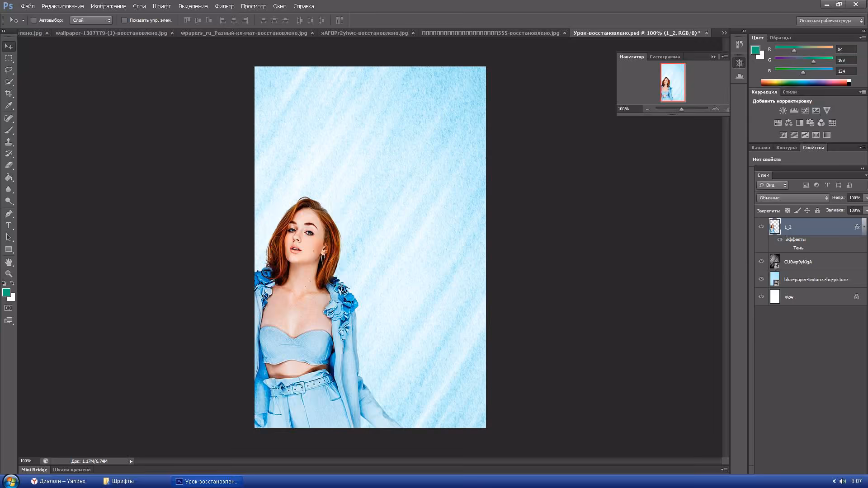Hide the 1_2 layer

point(761,227)
